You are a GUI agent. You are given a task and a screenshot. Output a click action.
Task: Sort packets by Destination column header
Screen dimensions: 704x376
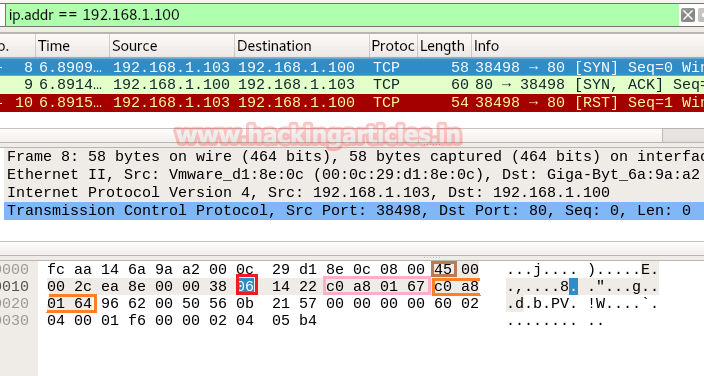click(302, 46)
